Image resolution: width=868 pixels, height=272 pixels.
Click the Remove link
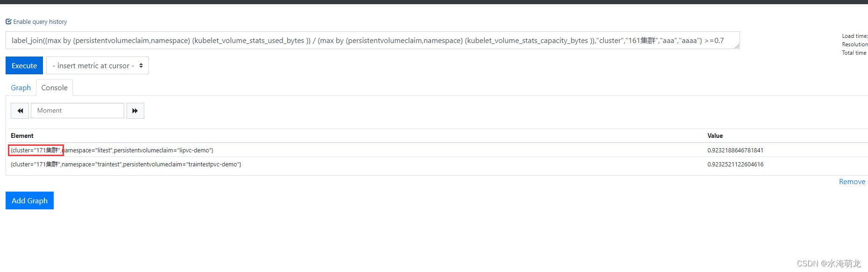tap(852, 181)
